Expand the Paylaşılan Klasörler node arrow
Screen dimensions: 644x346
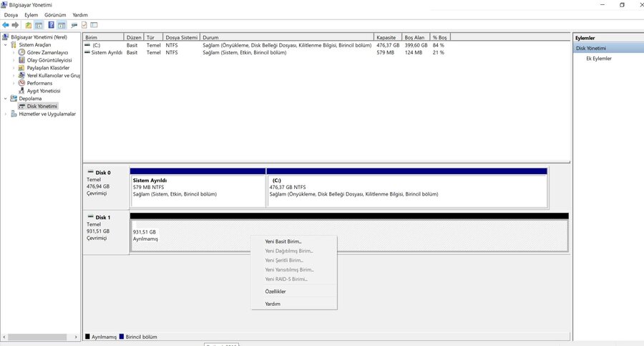[14, 68]
